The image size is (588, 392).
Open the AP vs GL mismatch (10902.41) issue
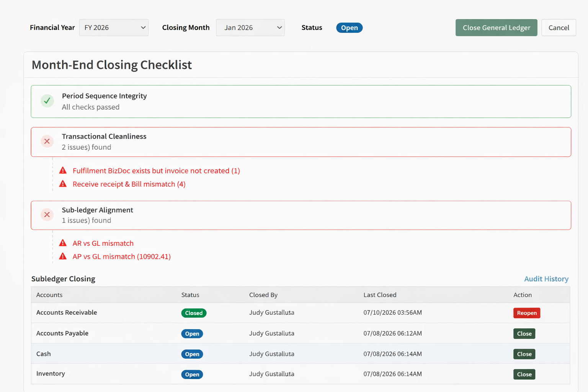[122, 256]
